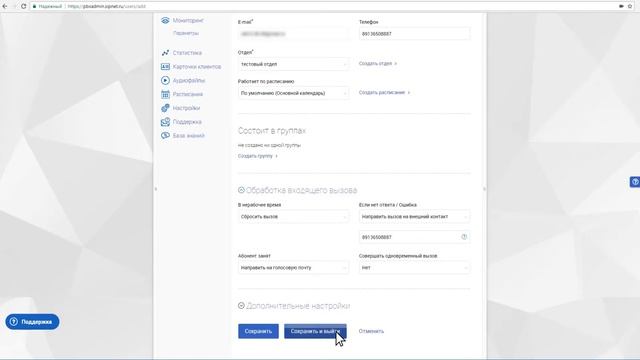The image size is (640, 360).
Task: Click the Настройки gear icon
Action: [165, 108]
